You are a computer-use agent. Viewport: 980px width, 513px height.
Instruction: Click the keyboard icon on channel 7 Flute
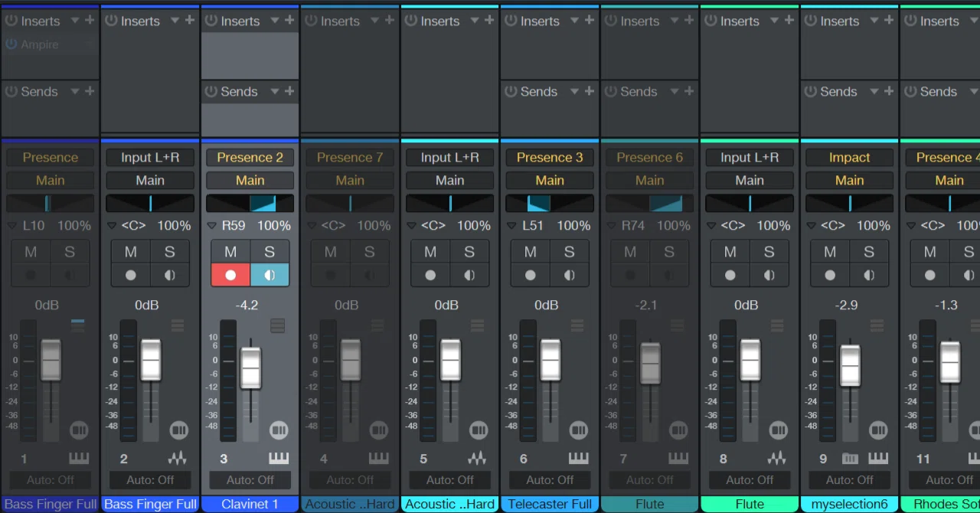(678, 458)
